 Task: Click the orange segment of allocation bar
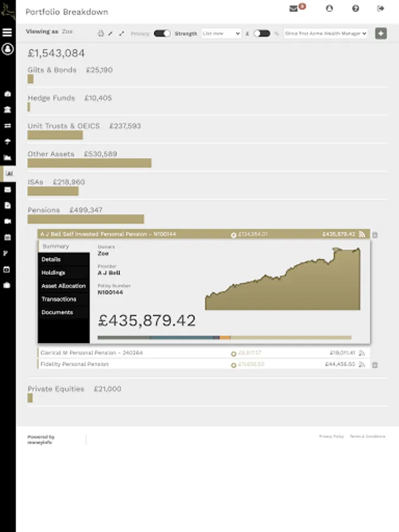tap(225, 338)
